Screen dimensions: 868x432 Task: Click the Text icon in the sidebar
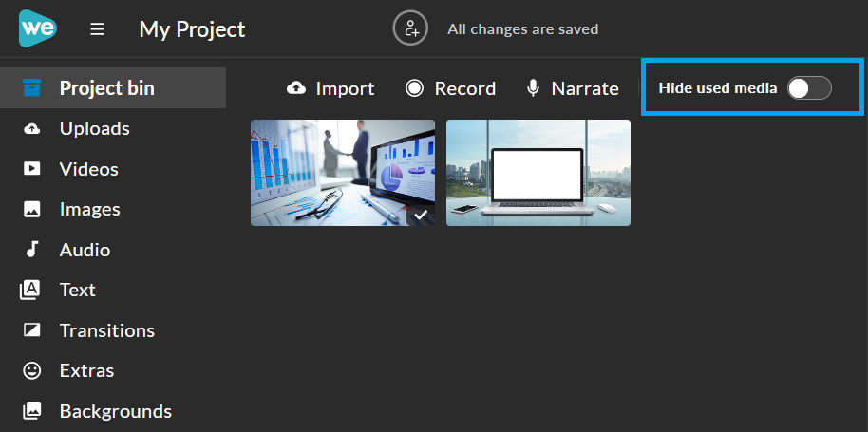pyautogui.click(x=29, y=290)
